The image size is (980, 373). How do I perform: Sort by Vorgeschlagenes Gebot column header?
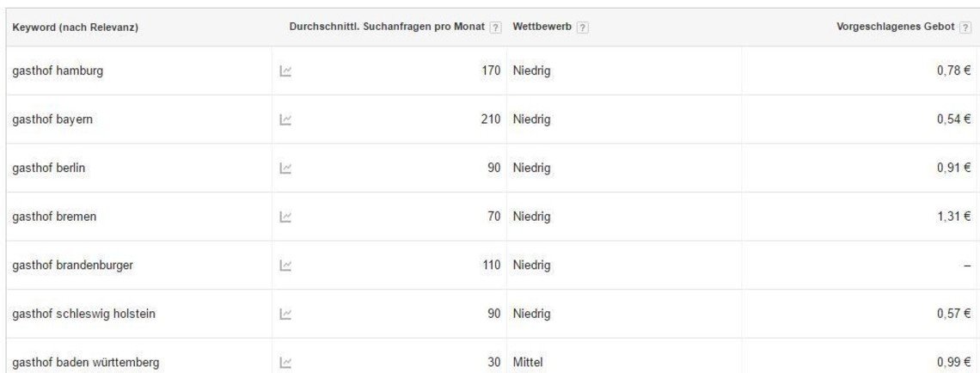895,28
